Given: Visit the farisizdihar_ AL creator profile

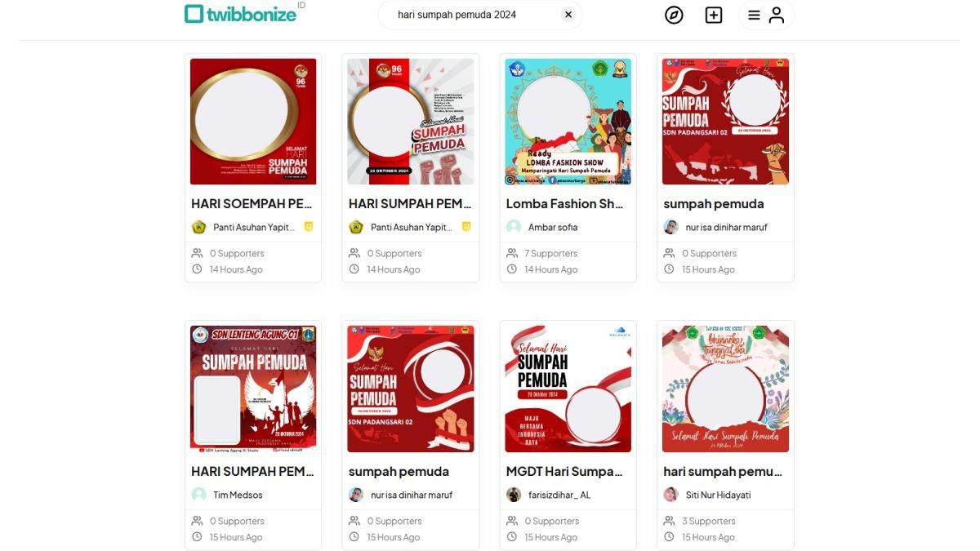Looking at the screenshot, I should point(559,495).
